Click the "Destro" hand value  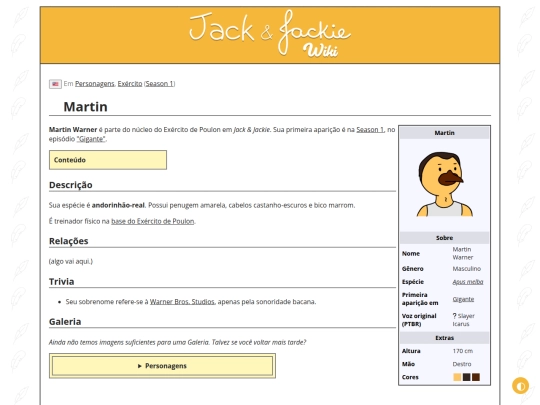(x=462, y=364)
